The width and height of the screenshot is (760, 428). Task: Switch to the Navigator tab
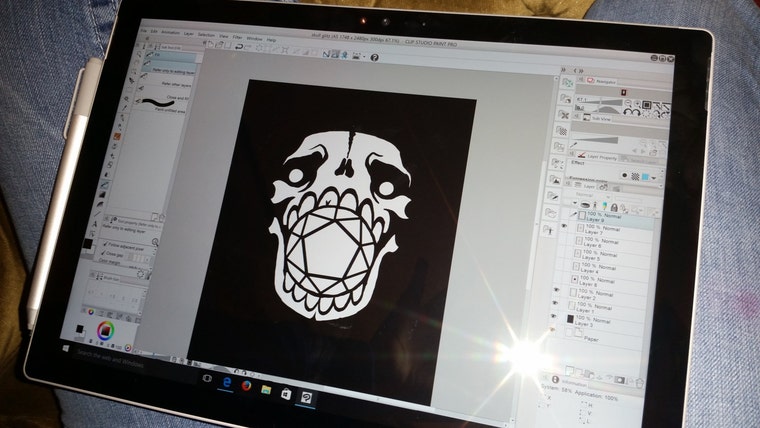(x=601, y=81)
